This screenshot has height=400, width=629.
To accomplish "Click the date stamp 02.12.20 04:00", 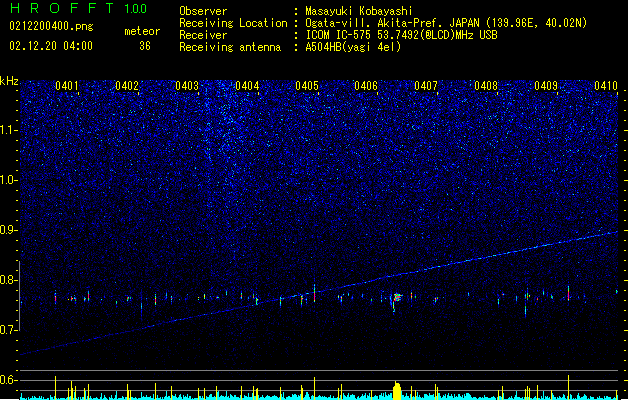I will click(51, 46).
